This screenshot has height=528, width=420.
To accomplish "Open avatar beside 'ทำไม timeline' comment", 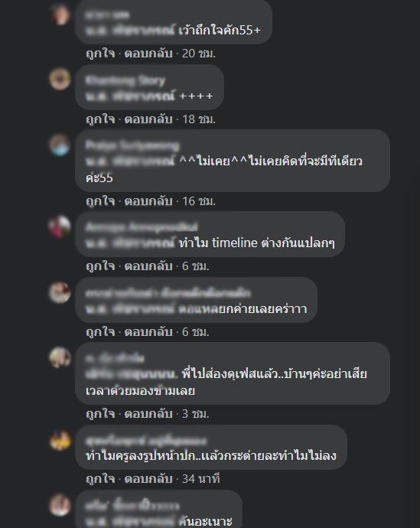I will tap(60, 227).
